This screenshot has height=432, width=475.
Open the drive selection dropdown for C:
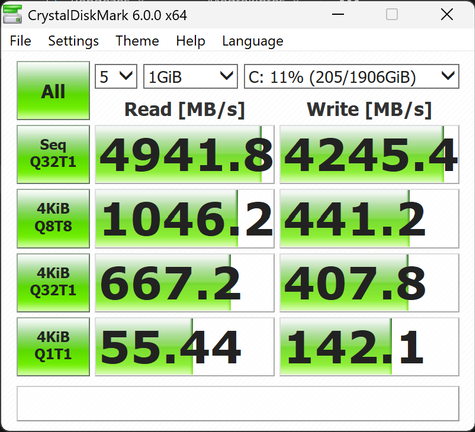coord(351,77)
